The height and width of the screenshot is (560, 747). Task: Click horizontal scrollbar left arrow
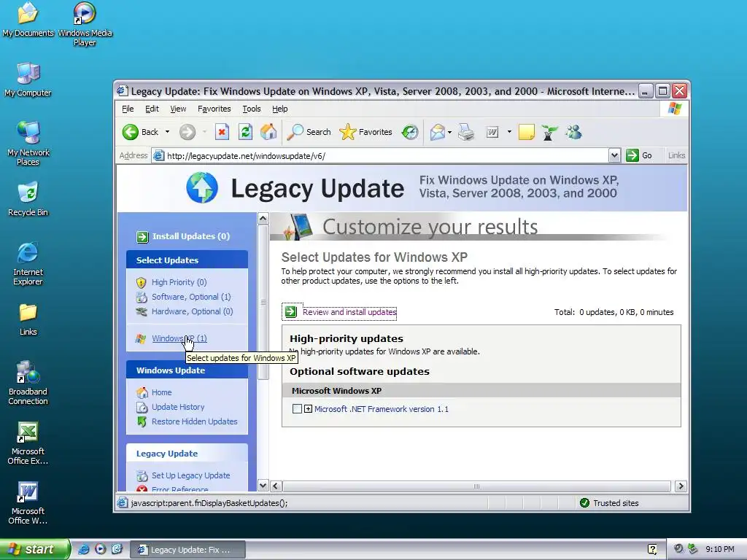point(275,486)
